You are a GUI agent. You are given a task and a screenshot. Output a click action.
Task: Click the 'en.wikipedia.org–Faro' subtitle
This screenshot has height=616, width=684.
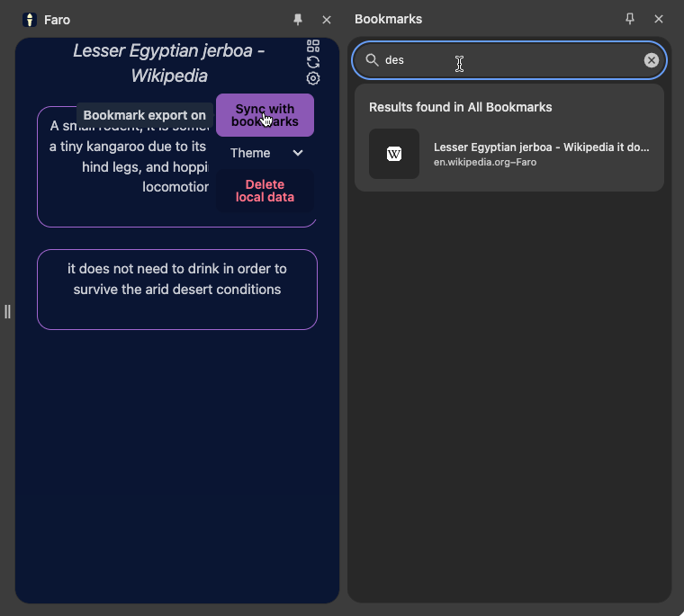484,162
